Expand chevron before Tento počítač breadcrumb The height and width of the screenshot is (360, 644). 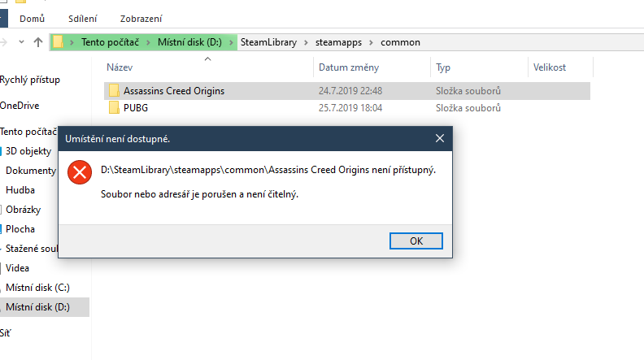tap(72, 43)
